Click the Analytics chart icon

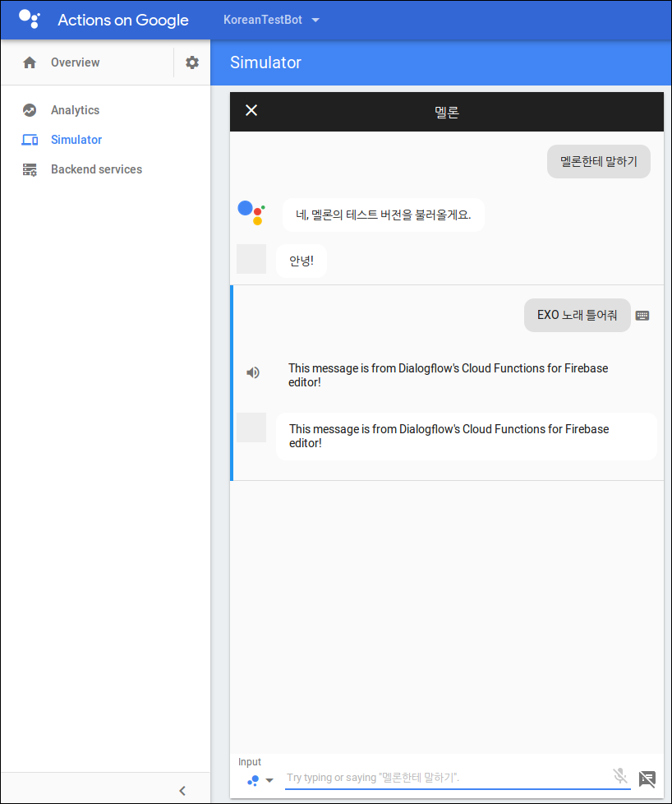click(30, 110)
